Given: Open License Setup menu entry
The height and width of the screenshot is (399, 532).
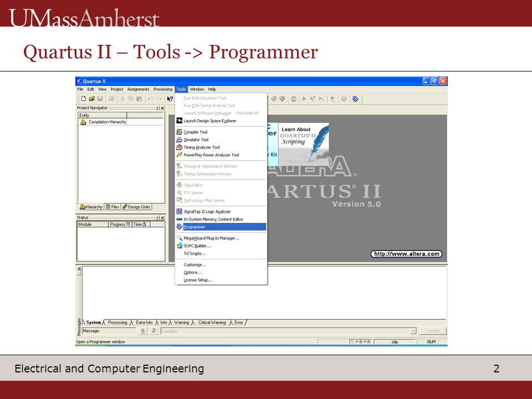Looking at the screenshot, I should [x=221, y=280].
